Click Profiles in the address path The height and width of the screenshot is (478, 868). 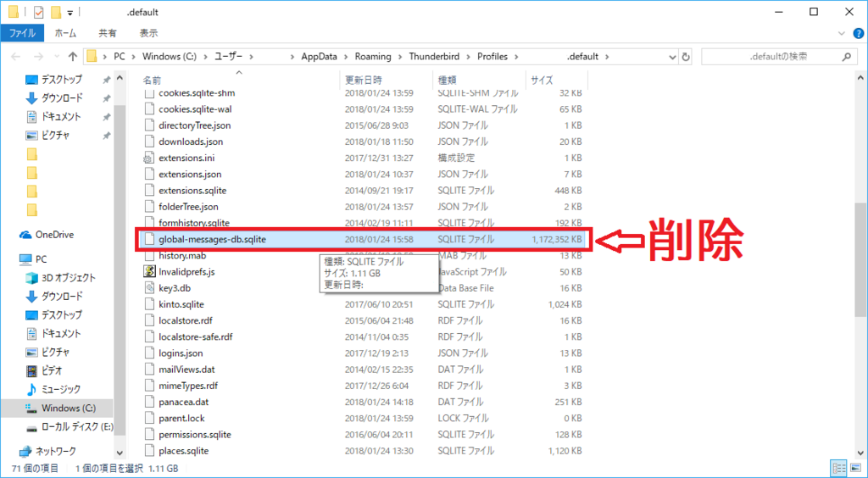(492, 57)
